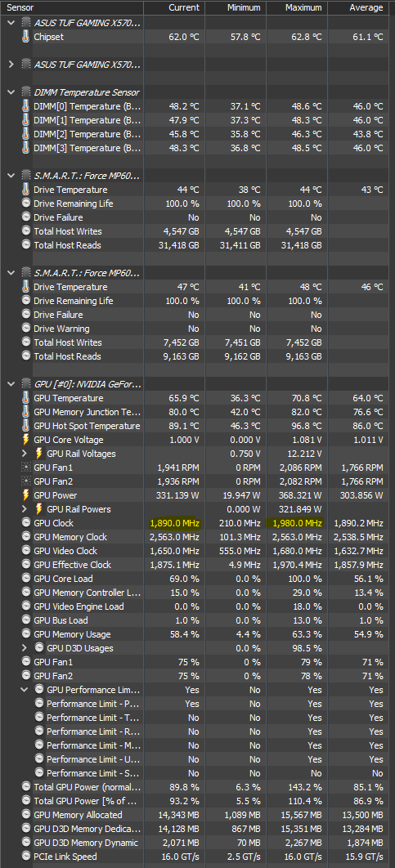
Task: Collapse the ASUS TUF GAMING group containing Chipset
Action: 11,23
